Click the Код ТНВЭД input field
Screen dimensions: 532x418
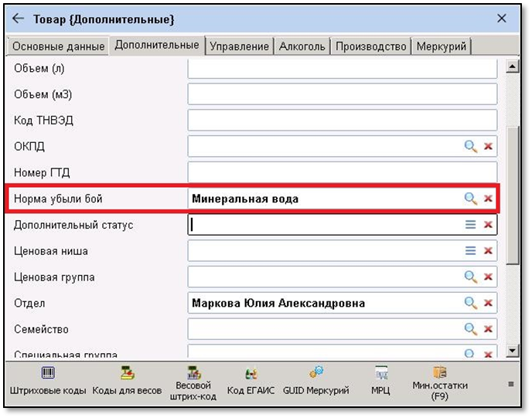pyautogui.click(x=342, y=120)
